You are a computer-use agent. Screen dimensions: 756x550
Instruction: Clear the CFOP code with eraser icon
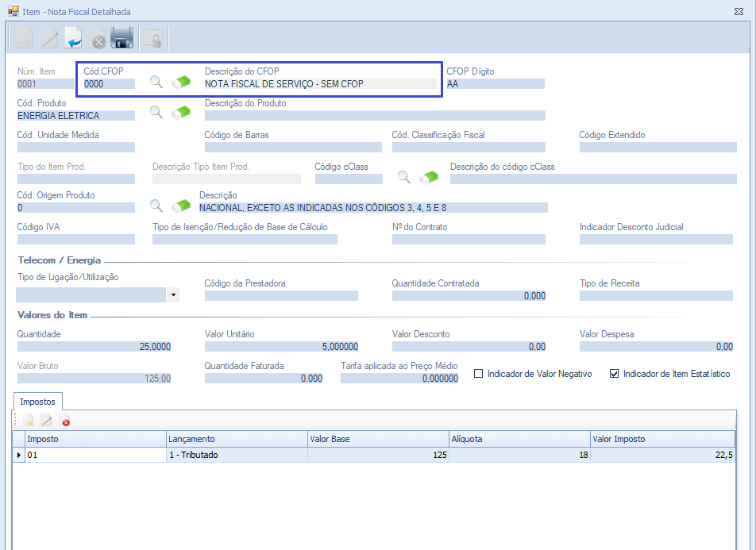(x=182, y=82)
